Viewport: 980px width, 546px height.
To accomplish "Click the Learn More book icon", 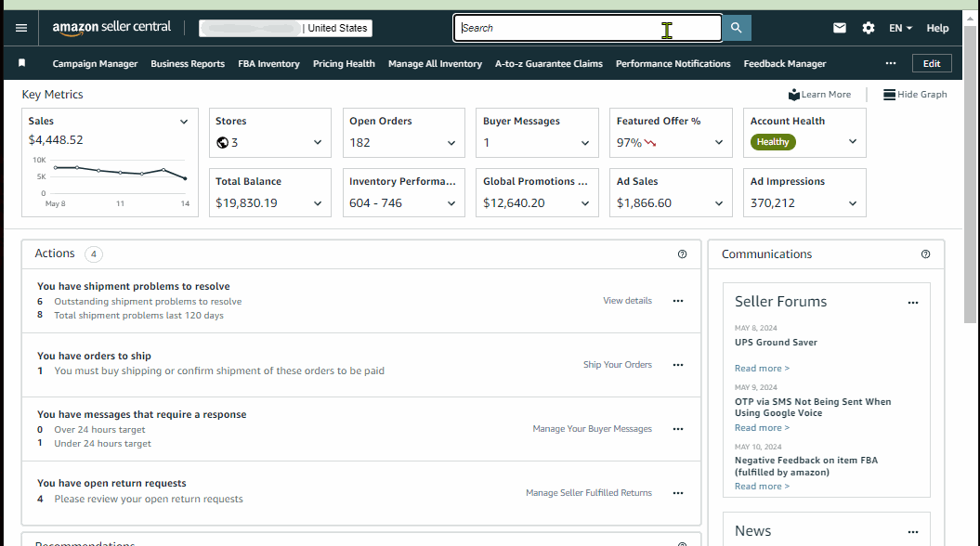I will coord(793,95).
